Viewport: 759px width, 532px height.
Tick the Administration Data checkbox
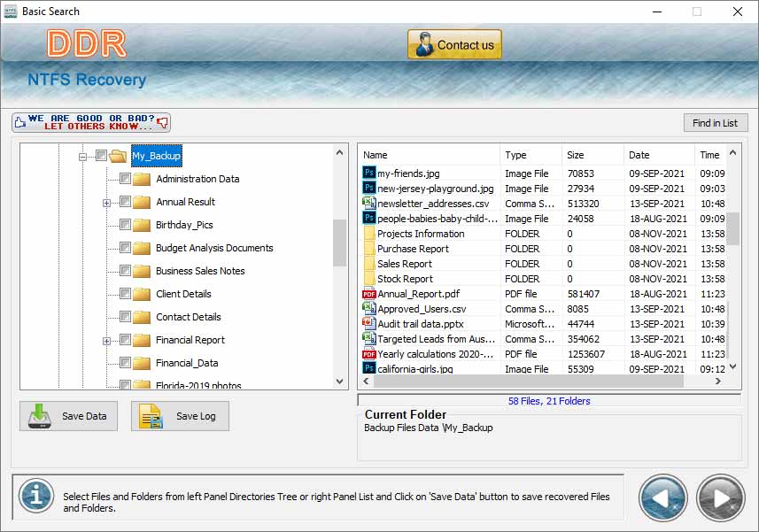[x=125, y=179]
